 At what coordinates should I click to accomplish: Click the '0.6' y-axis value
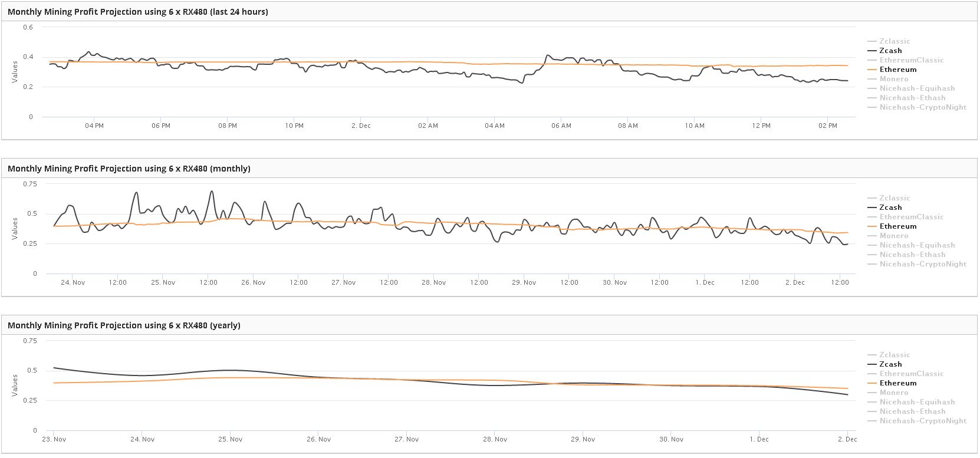28,27
